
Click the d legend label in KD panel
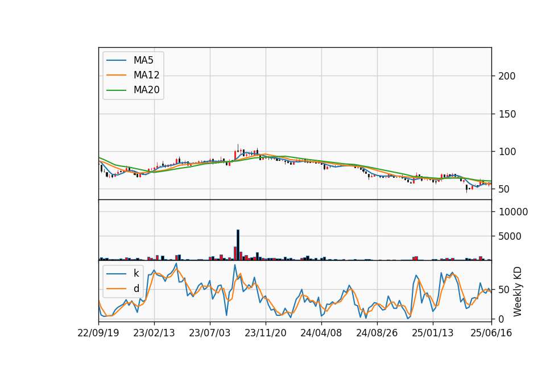136,289
